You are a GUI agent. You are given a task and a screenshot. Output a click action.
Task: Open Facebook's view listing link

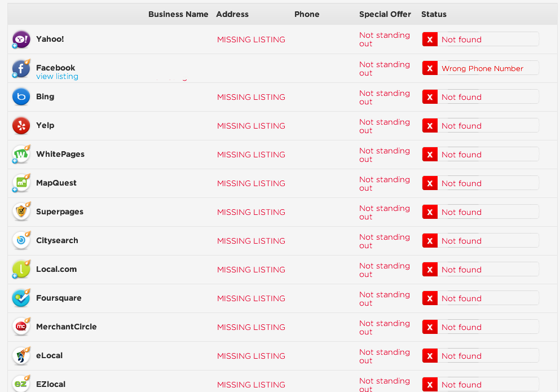[57, 77]
